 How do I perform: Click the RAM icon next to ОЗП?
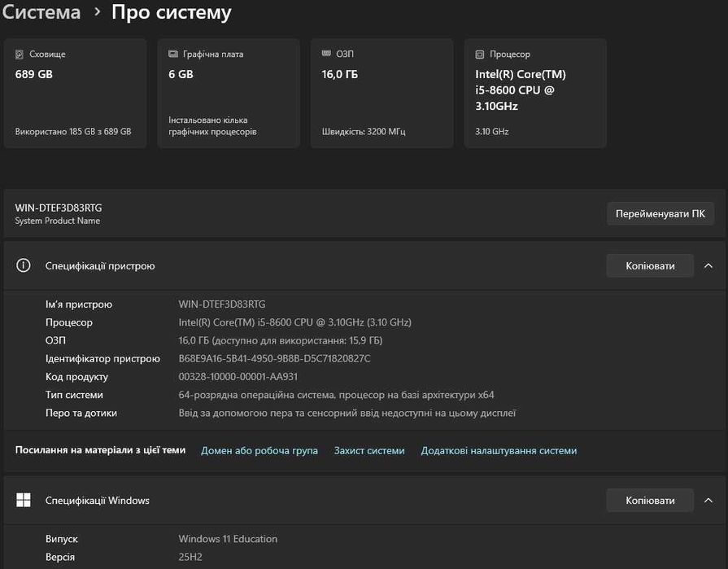[326, 54]
